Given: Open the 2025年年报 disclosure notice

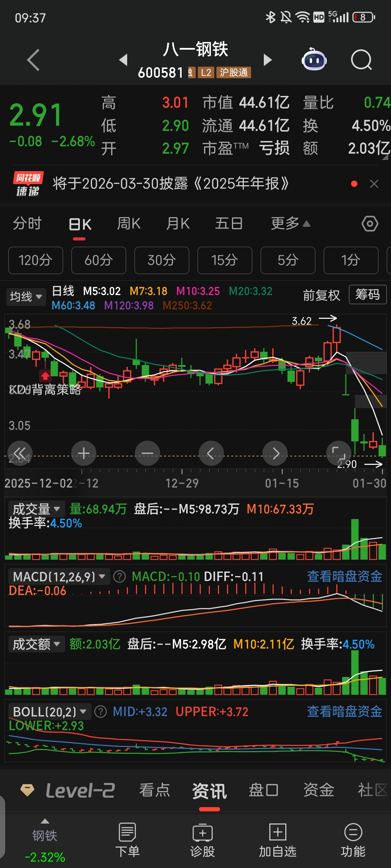Looking at the screenshot, I should click(x=171, y=184).
